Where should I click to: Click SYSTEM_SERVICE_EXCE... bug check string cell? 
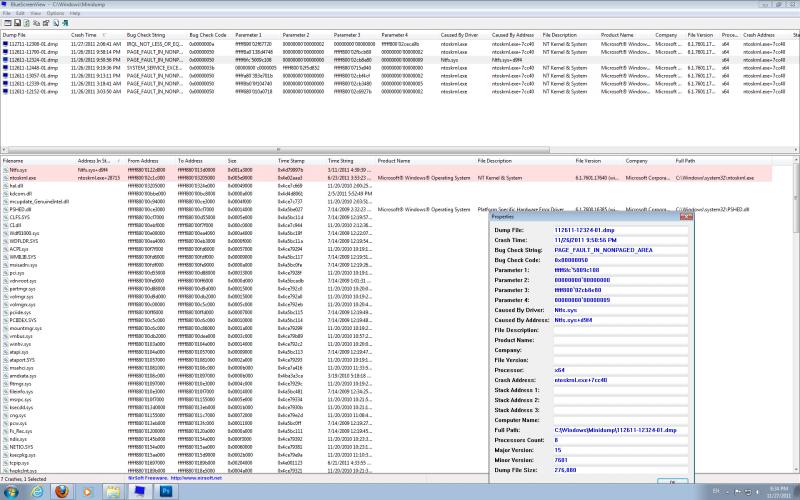pyautogui.click(x=155, y=68)
